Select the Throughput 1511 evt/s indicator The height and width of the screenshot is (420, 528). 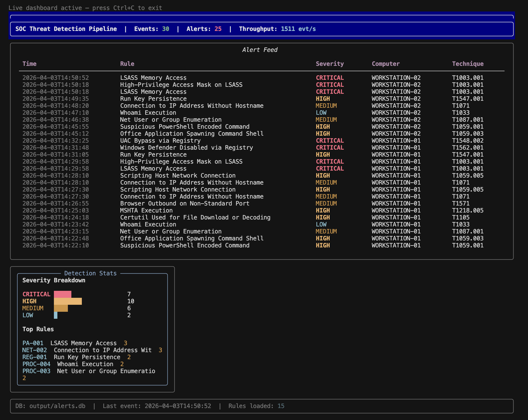pyautogui.click(x=277, y=29)
